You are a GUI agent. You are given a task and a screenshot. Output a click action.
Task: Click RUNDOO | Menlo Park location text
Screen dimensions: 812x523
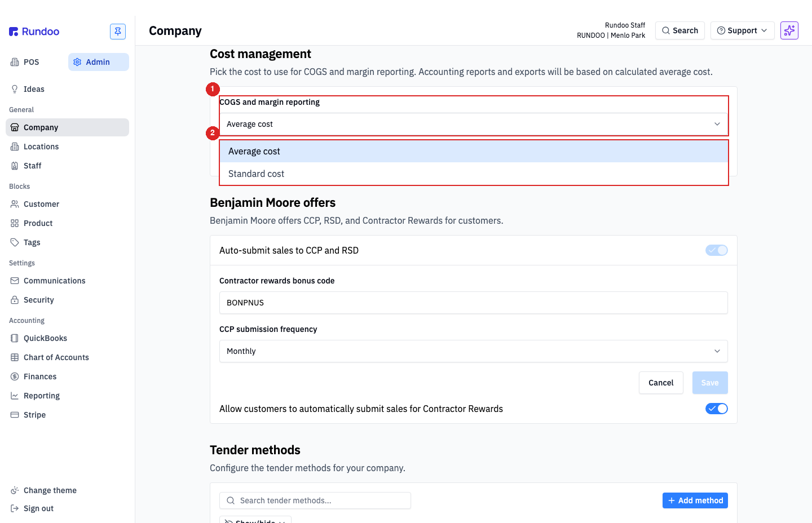(x=611, y=36)
